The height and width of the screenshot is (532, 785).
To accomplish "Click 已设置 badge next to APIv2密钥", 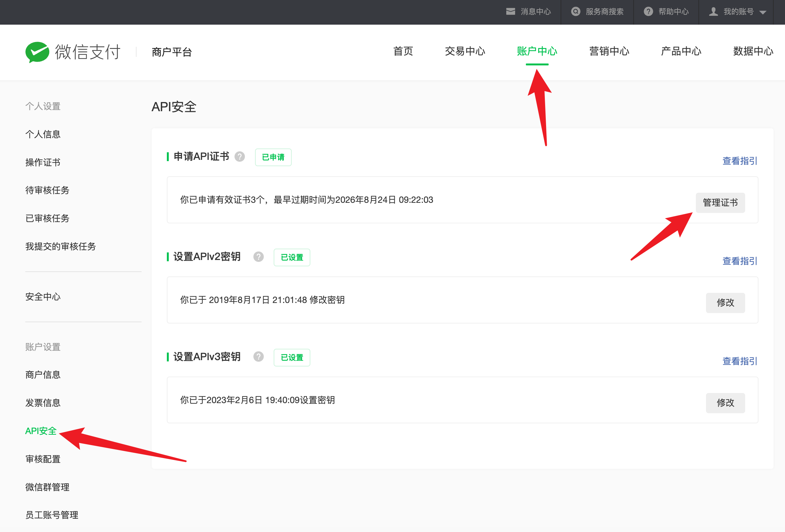I will point(292,257).
